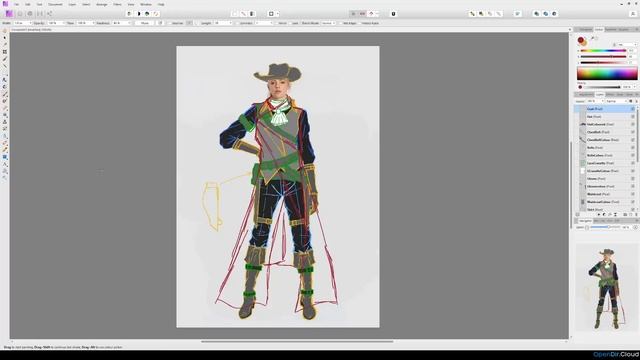The height and width of the screenshot is (360, 640).
Task: Click the Invert Pixel Selection toolbar icon
Action: [x=252, y=14]
